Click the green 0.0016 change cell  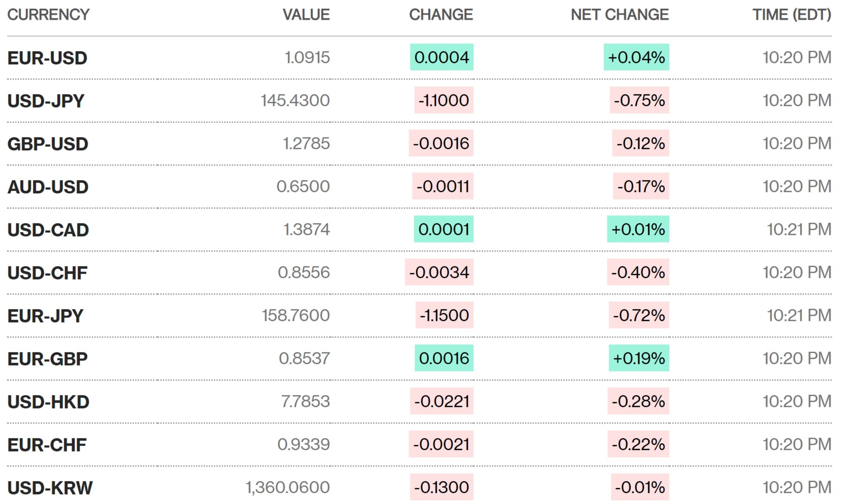pos(444,358)
